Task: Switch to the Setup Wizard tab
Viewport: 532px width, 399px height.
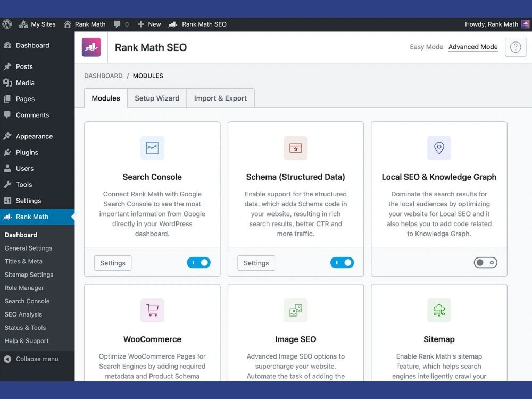Action: (x=157, y=98)
